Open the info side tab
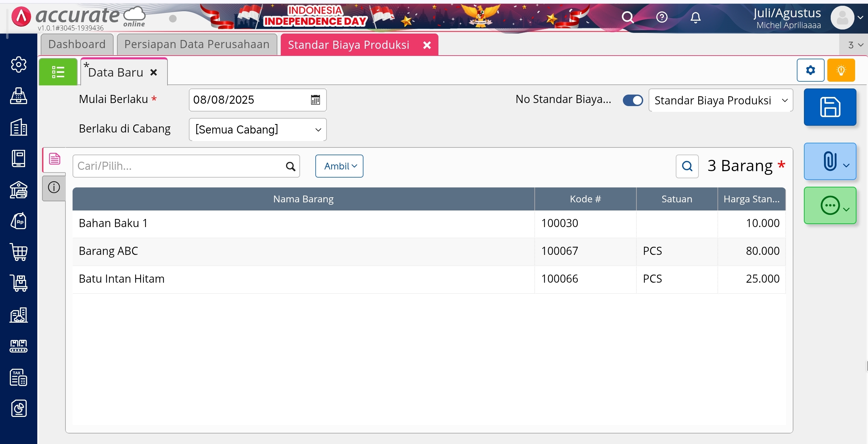This screenshot has width=868, height=444. (x=54, y=187)
